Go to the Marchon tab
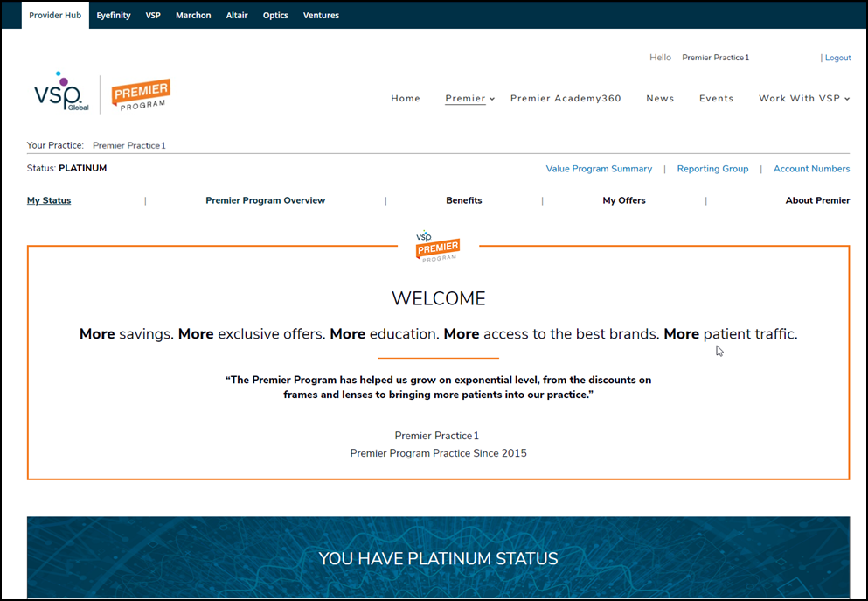Screen dimensions: 868x601 point(193,15)
